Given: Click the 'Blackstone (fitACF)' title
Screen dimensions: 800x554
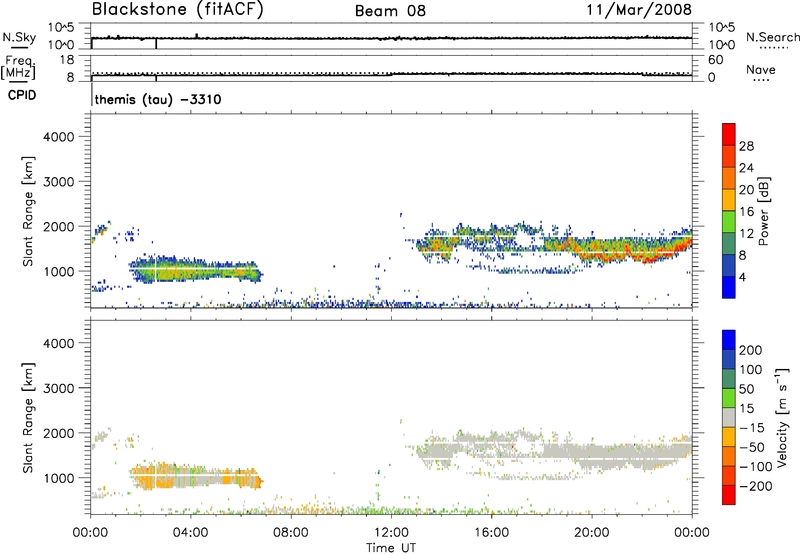Looking at the screenshot, I should pos(178,9).
